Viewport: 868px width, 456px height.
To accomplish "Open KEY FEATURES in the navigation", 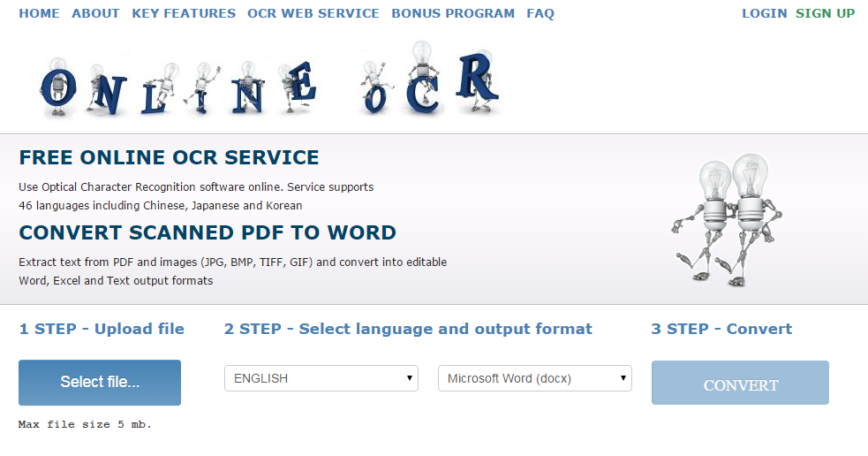I will click(x=184, y=13).
